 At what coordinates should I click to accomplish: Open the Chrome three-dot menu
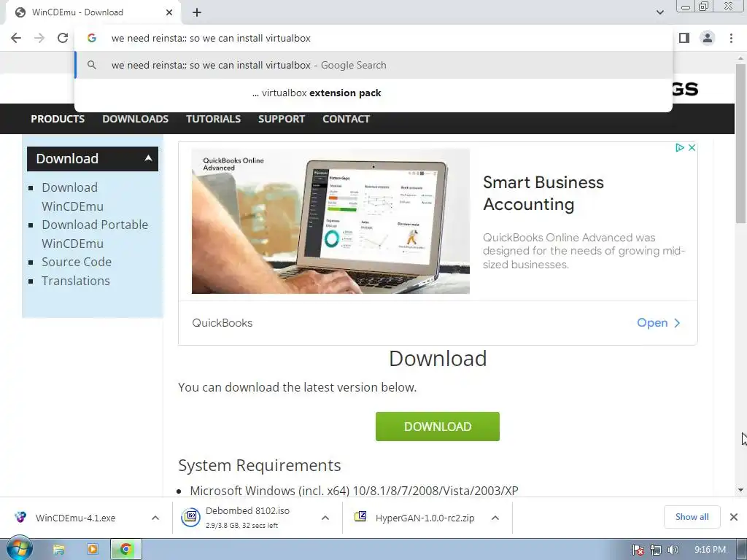[731, 38]
